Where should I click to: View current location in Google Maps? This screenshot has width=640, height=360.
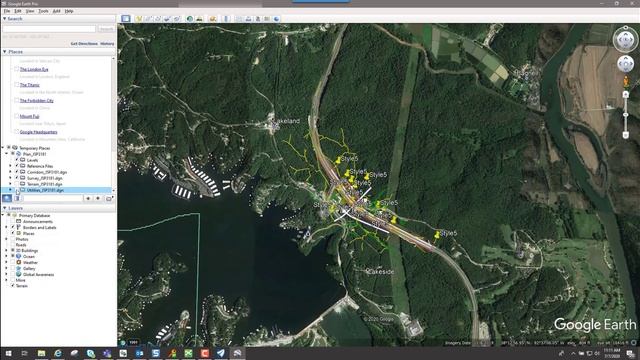click(267, 19)
